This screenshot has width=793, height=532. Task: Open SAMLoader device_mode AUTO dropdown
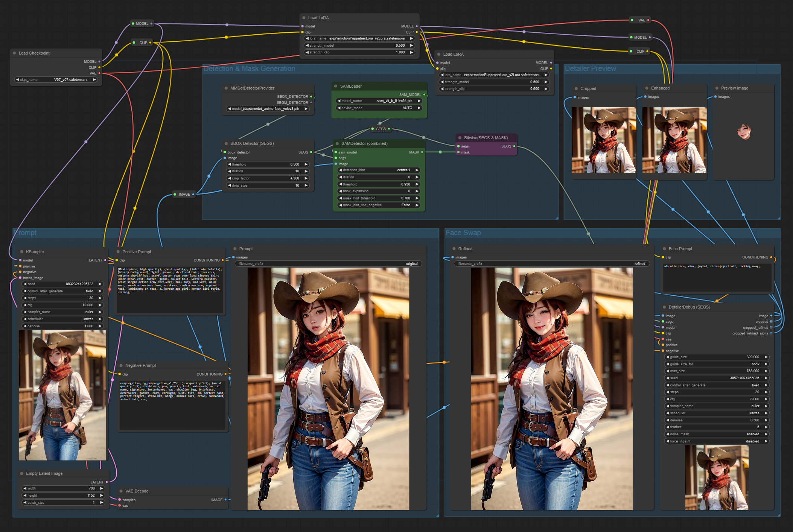click(379, 108)
